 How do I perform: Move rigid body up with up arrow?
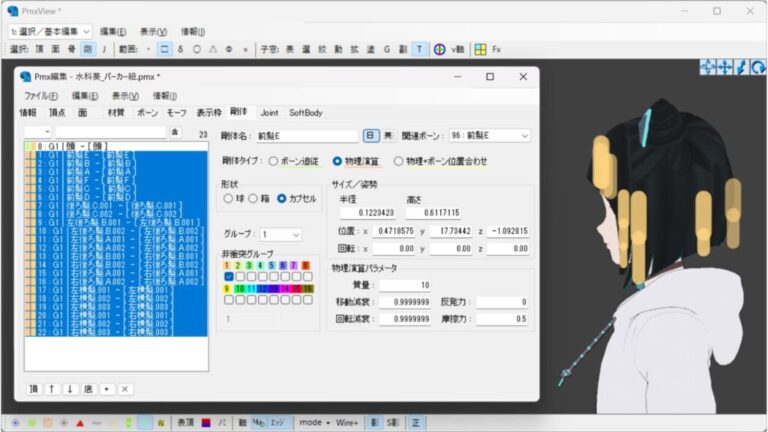[x=52, y=389]
